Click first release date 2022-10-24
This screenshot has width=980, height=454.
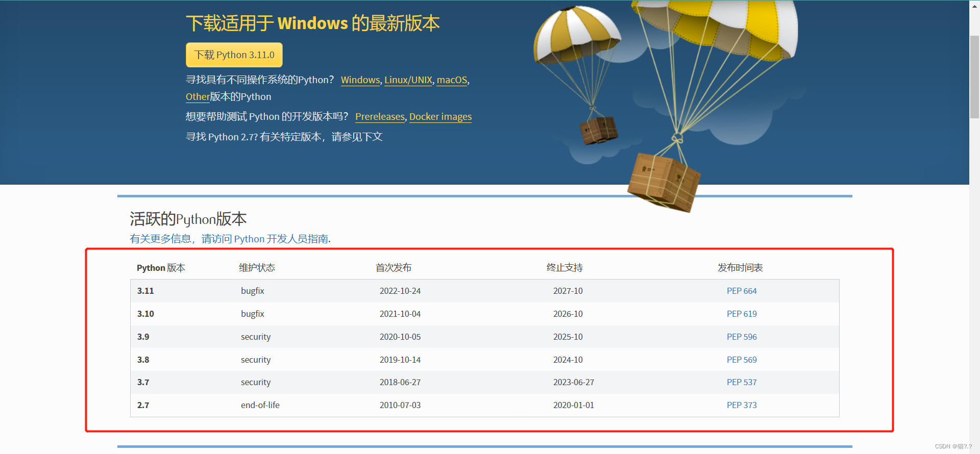(400, 291)
